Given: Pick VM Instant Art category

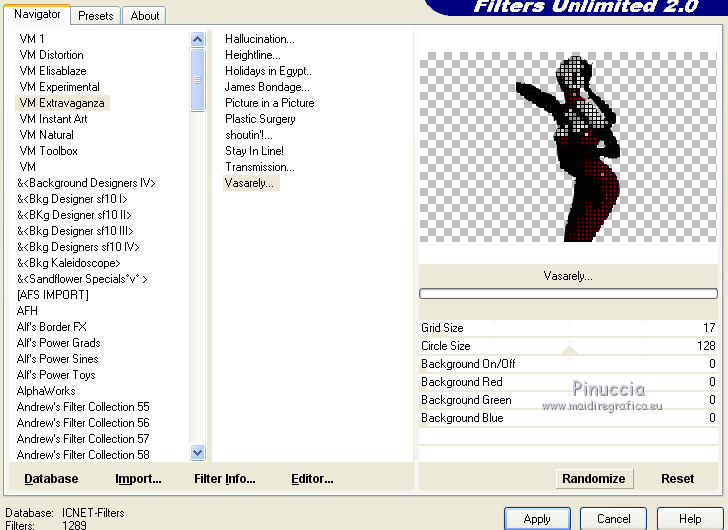Looking at the screenshot, I should (x=53, y=119).
